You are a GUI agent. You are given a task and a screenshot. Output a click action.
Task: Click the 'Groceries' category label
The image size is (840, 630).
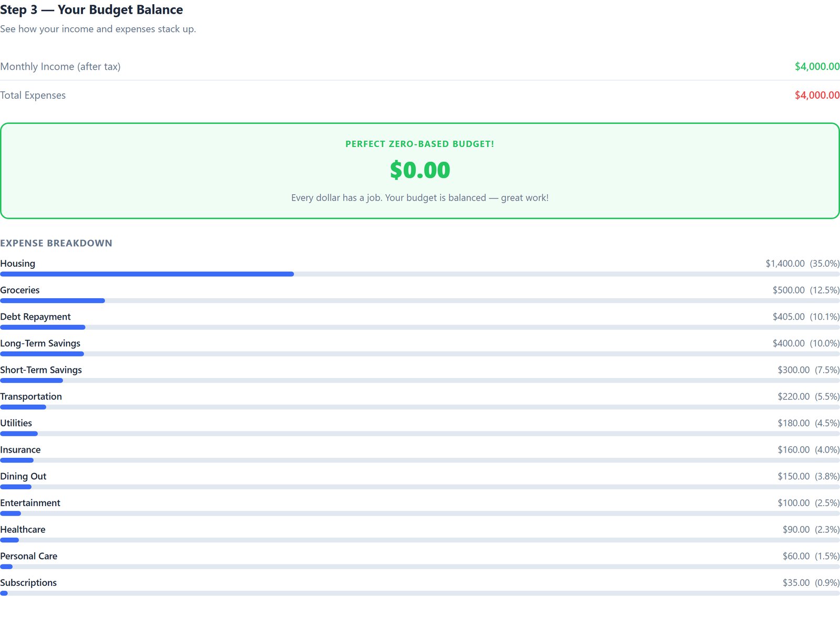pyautogui.click(x=20, y=290)
